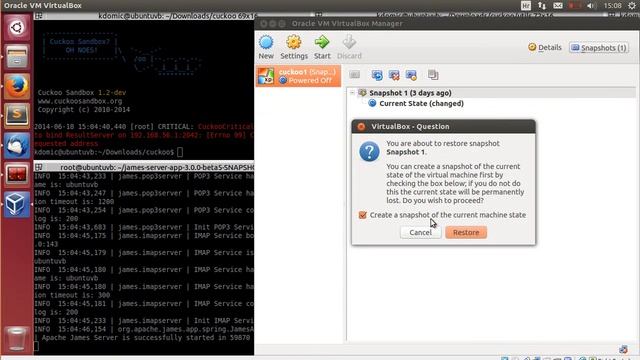The image size is (640, 360).
Task: Click 'Powered Off' status under cuckoo1
Action: (x=310, y=80)
